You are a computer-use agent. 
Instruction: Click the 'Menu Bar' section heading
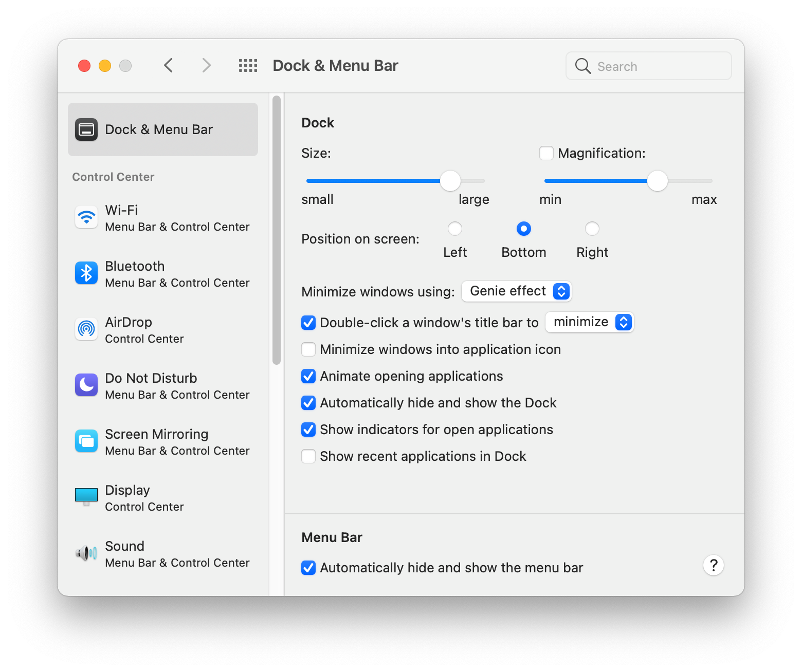(x=332, y=537)
